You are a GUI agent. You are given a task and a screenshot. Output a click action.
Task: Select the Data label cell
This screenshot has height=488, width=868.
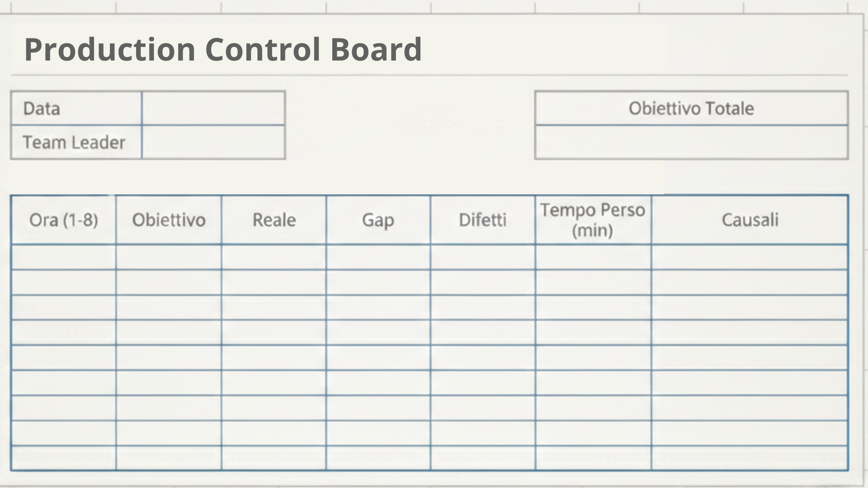pos(76,108)
